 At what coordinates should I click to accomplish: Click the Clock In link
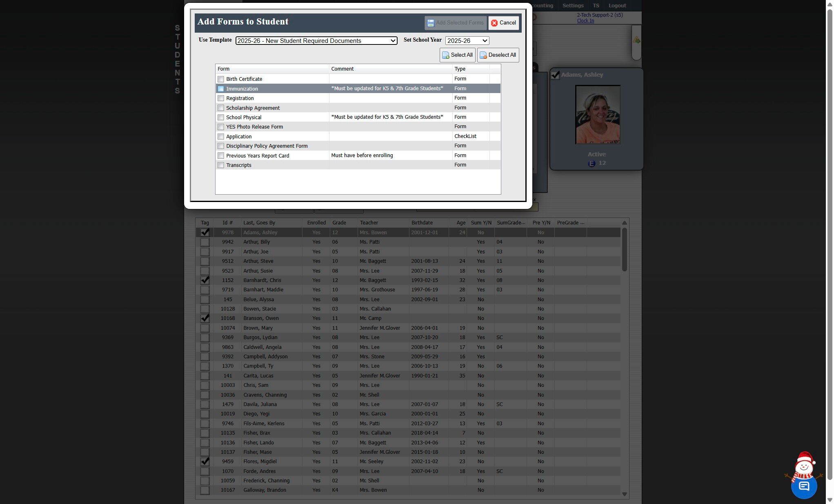585,21
